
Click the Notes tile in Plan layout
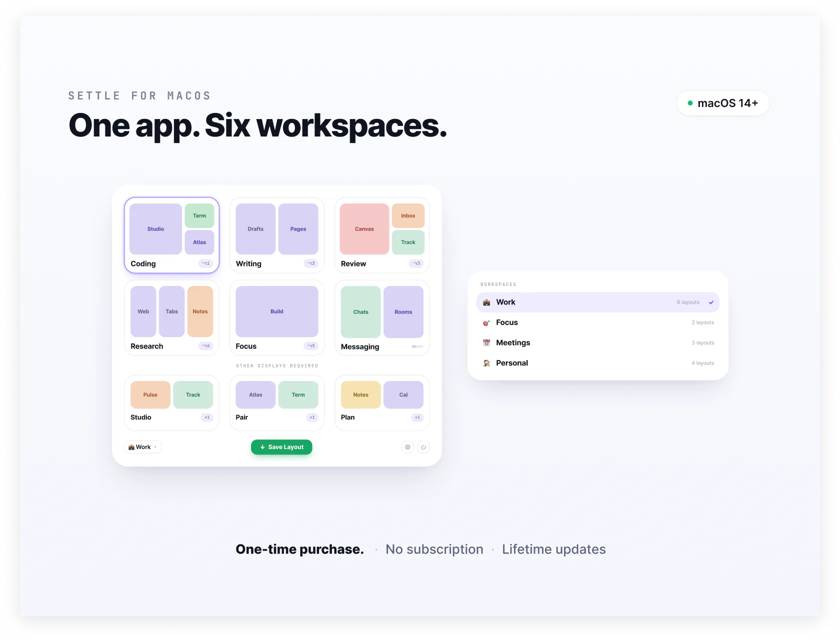[x=361, y=395]
